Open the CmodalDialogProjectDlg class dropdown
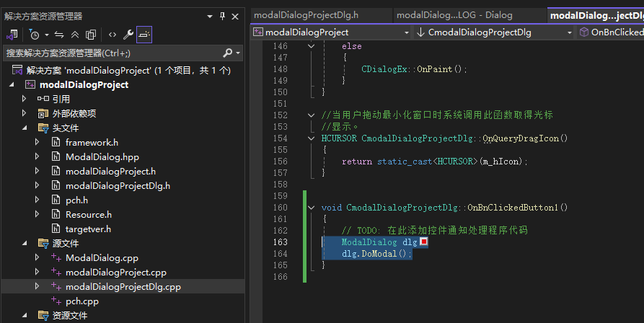 494,32
